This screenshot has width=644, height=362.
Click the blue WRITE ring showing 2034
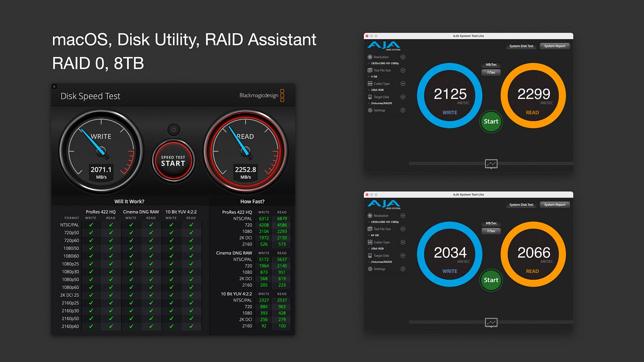(x=450, y=254)
